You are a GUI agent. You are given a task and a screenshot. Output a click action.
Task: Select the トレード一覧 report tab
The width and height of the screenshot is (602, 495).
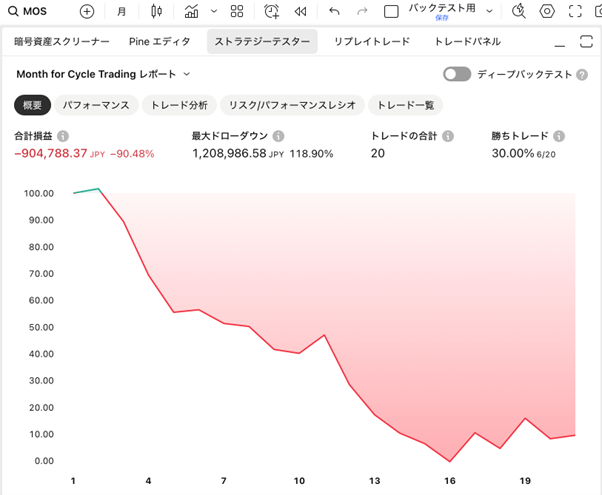point(405,105)
